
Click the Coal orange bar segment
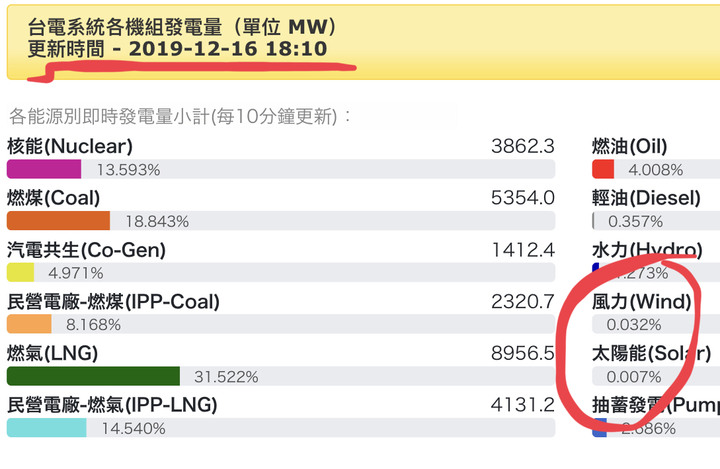[x=58, y=220]
